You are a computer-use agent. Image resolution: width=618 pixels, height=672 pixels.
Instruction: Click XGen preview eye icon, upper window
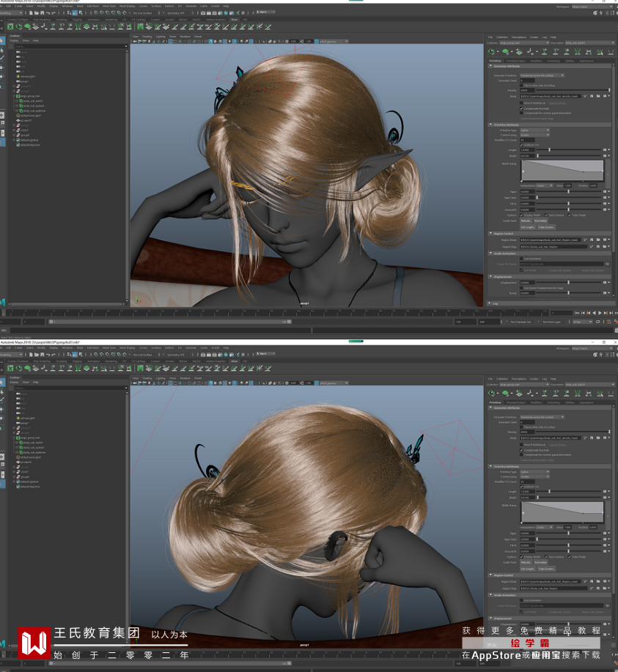492,52
